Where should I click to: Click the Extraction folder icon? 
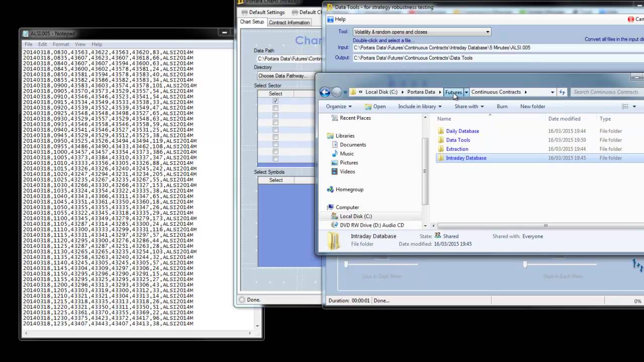(x=440, y=149)
